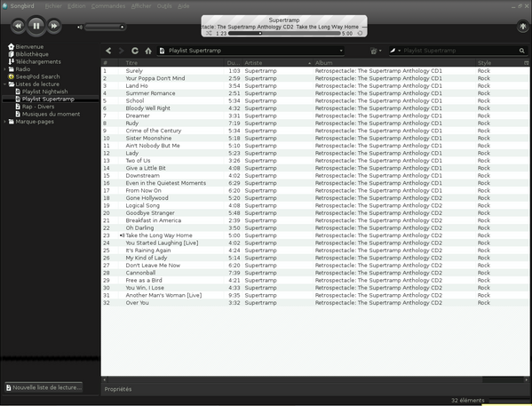Open the Outils menu

pos(164,6)
